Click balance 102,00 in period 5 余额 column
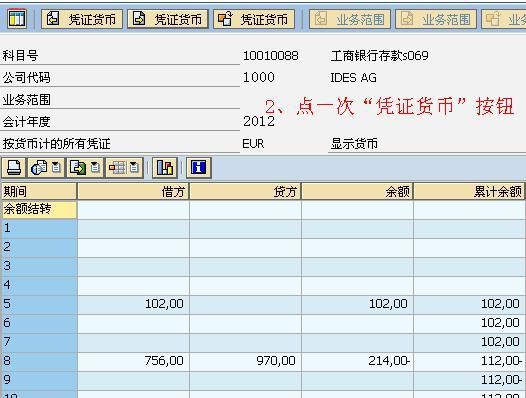Viewport: 526px width, 398px height. point(388,304)
